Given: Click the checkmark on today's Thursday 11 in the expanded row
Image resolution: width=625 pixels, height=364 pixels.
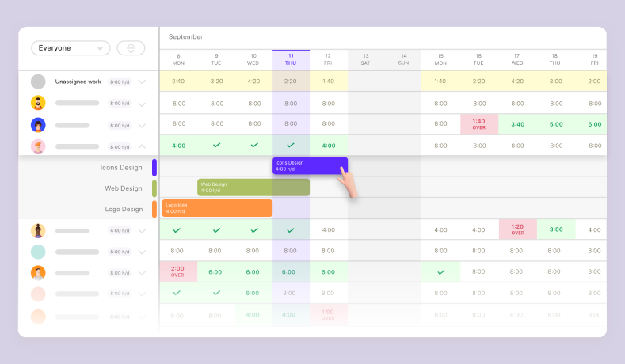Looking at the screenshot, I should pos(291,146).
